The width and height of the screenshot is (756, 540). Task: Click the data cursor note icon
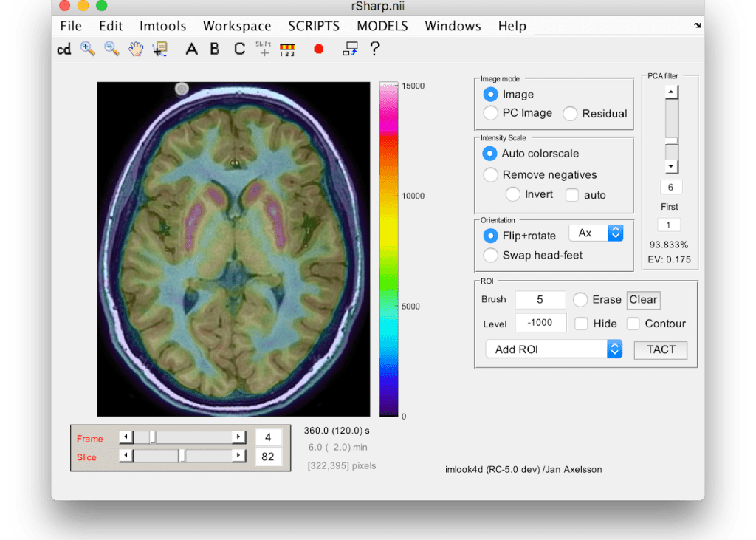[x=159, y=49]
